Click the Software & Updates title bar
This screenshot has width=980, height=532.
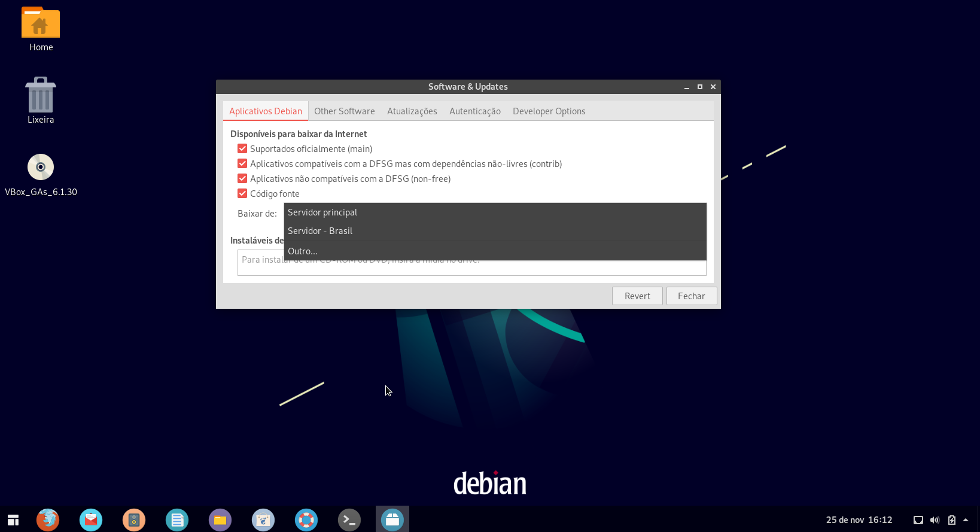[468, 87]
